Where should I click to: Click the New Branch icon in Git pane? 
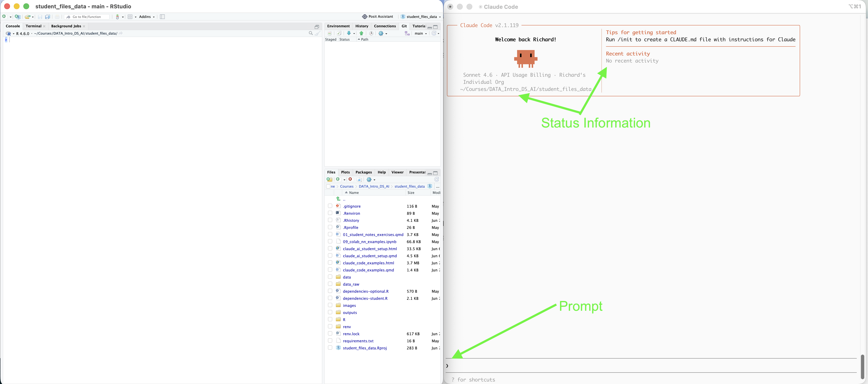[407, 33]
